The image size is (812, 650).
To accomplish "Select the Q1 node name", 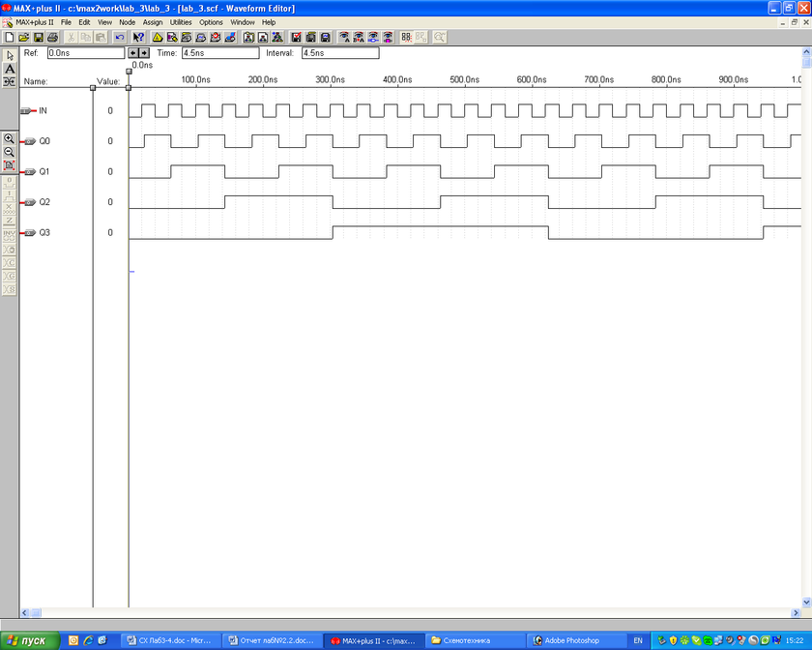I will click(x=44, y=171).
